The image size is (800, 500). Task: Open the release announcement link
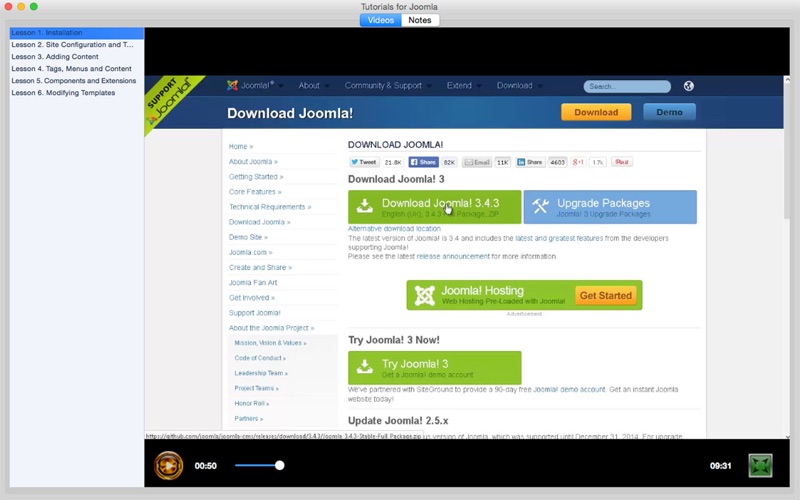tap(453, 256)
